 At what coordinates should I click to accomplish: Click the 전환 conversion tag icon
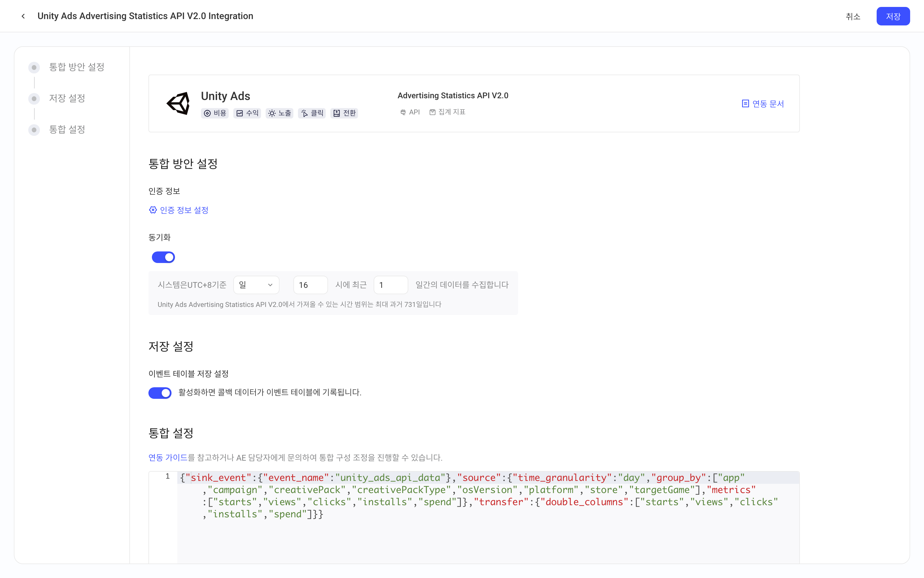click(x=336, y=113)
